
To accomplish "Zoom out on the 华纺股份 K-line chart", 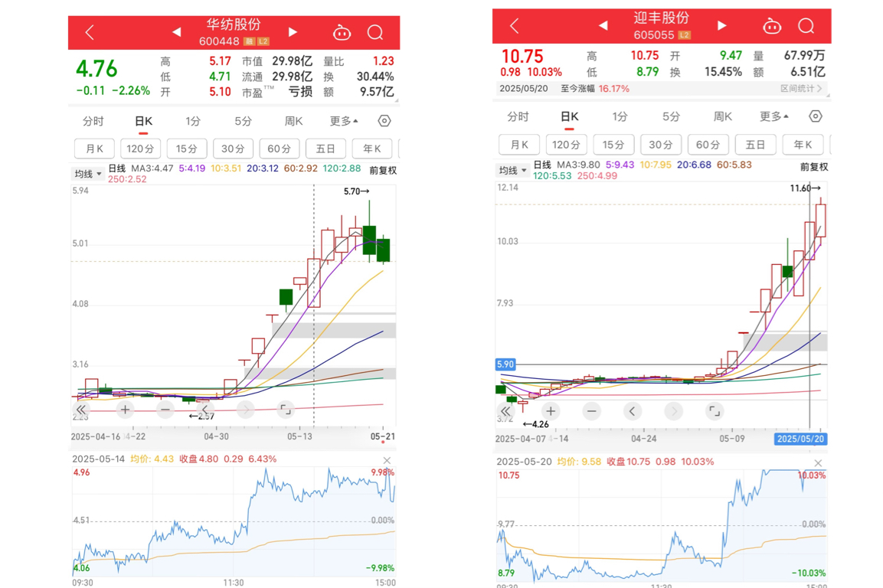I will [x=165, y=410].
